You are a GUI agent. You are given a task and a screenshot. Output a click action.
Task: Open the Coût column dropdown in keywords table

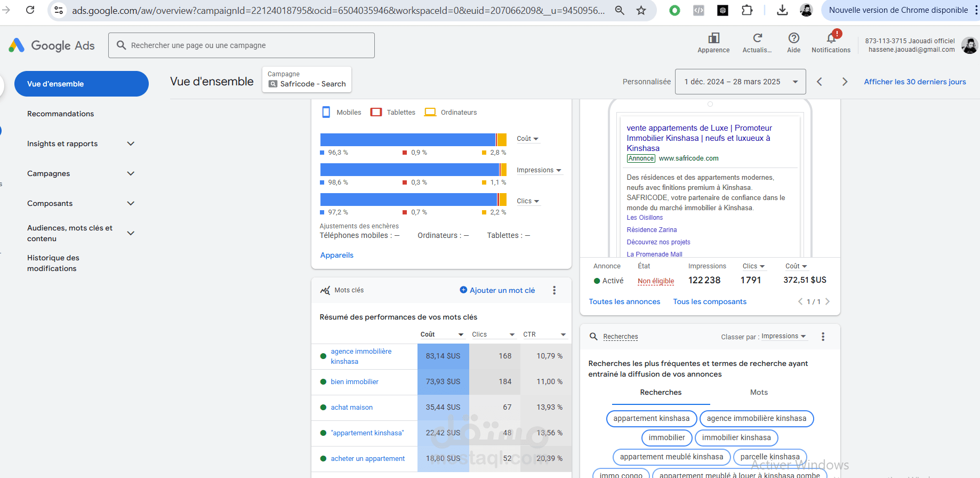[442, 334]
